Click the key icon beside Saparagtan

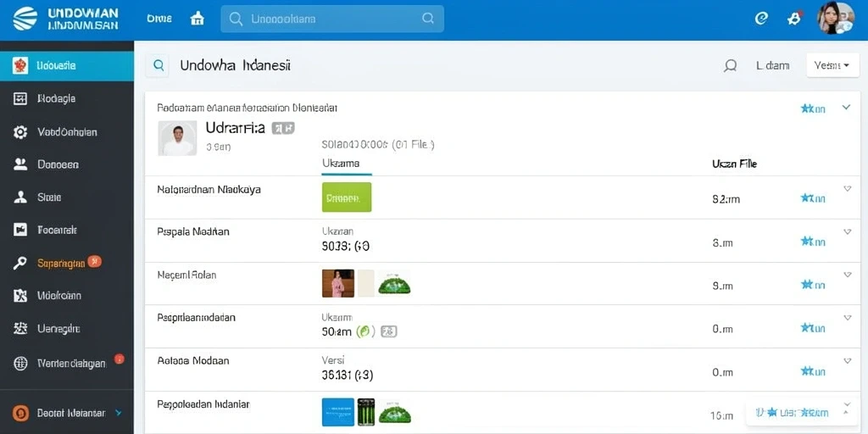point(20,263)
